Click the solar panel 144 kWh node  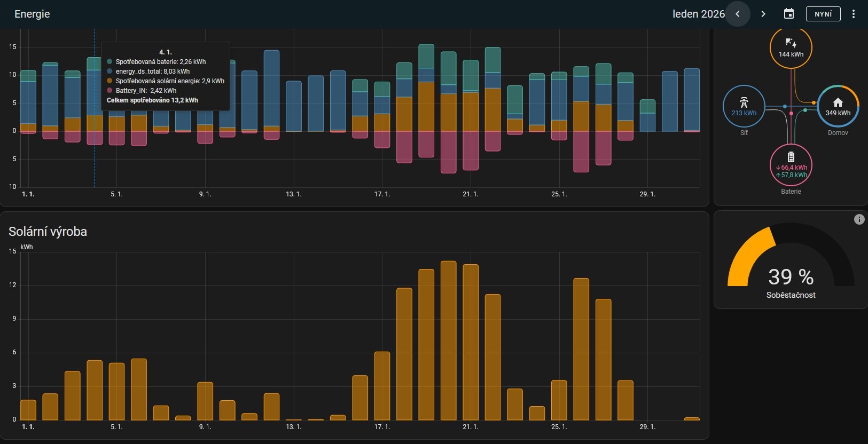click(791, 48)
